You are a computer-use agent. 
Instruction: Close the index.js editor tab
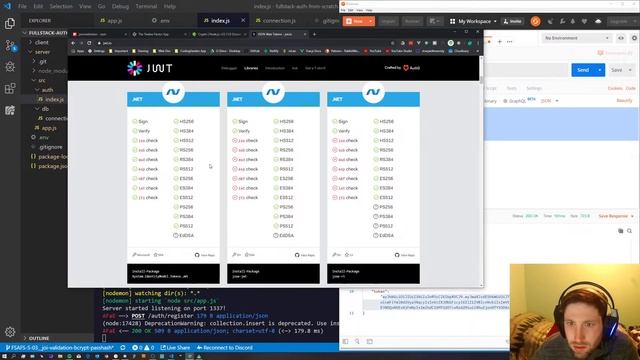pos(243,20)
